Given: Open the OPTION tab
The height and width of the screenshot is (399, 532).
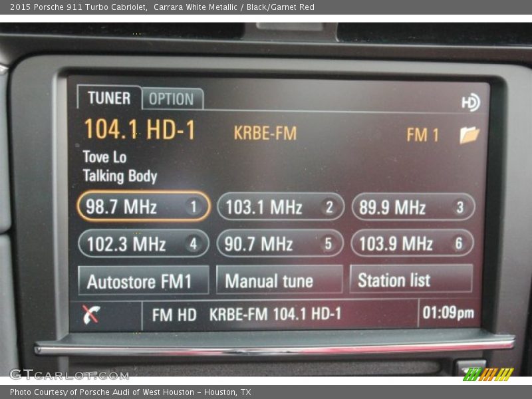Looking at the screenshot, I should (x=172, y=99).
